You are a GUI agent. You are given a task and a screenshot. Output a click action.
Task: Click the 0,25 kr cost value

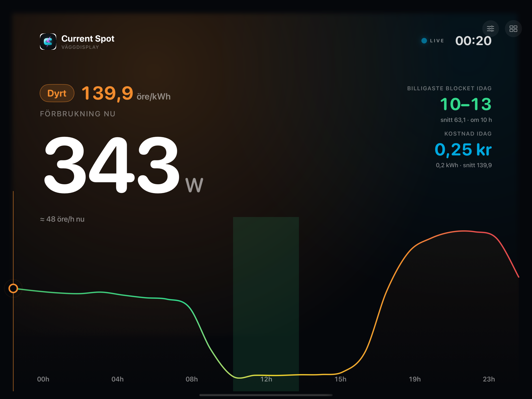(463, 150)
